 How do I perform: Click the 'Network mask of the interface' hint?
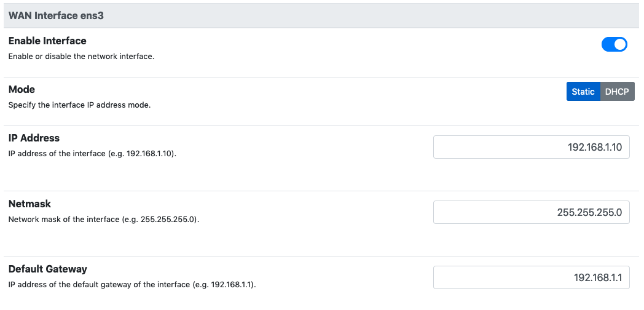pyautogui.click(x=103, y=219)
